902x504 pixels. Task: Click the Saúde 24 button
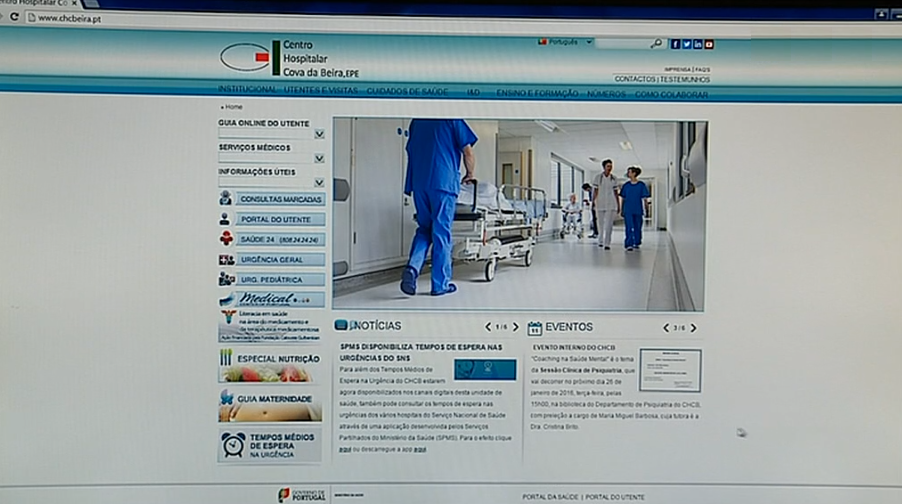(x=280, y=239)
